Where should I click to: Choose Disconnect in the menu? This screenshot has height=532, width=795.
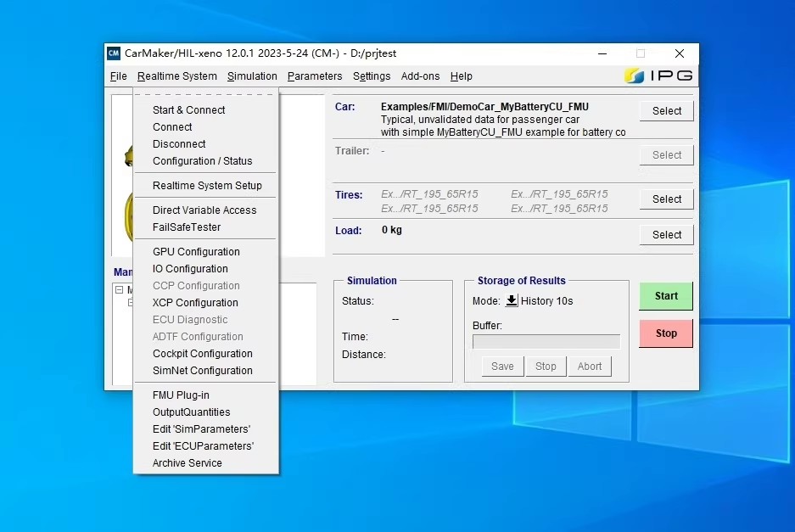coord(206,144)
